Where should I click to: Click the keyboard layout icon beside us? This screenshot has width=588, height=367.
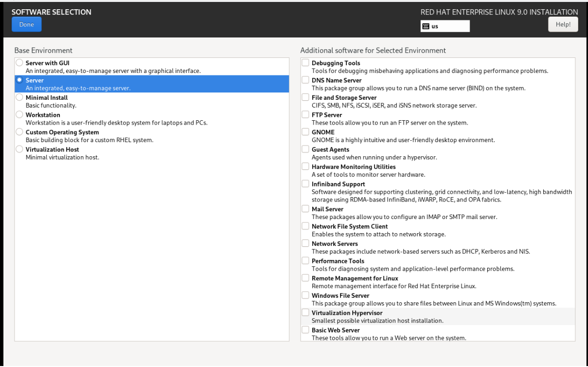point(426,26)
